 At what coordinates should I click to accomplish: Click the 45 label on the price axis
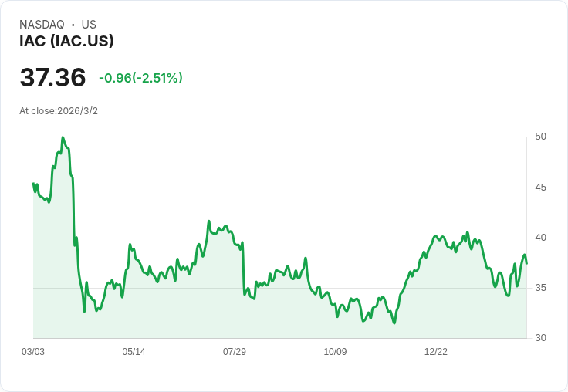pyautogui.click(x=541, y=188)
